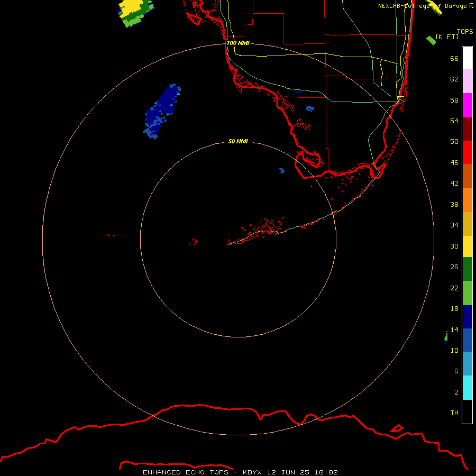Click the small island outline west of Keys
Screen dimensions: 476x476
point(193,242)
